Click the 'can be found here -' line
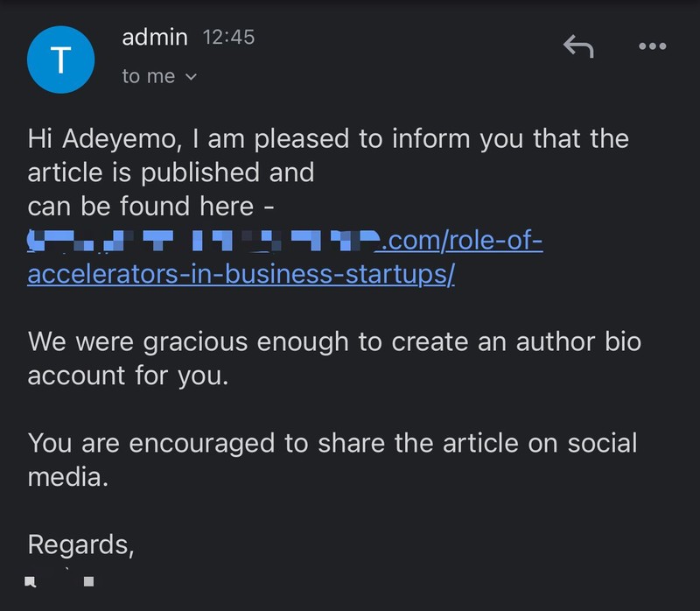The image size is (700, 611). [x=151, y=207]
